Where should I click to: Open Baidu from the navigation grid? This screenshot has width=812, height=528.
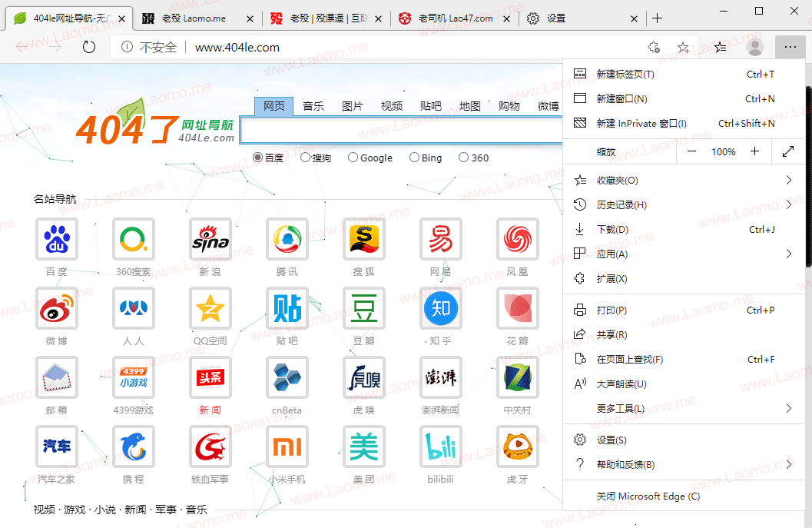(x=56, y=239)
